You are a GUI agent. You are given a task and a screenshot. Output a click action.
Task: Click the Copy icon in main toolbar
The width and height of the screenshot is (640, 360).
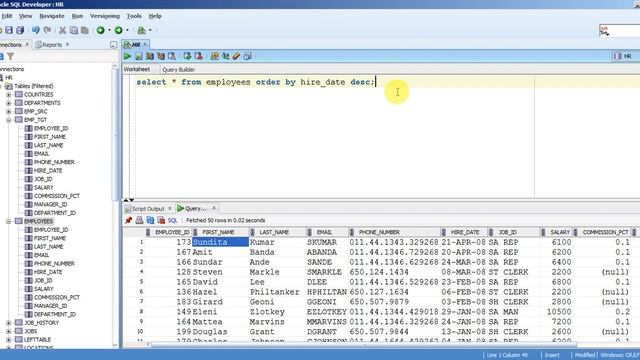click(74, 30)
